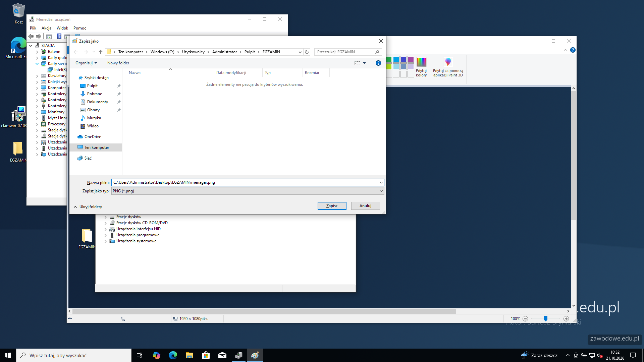Screen dimensions: 644x362
Task: Click the Paint zoom slider handle
Action: [x=546, y=318]
